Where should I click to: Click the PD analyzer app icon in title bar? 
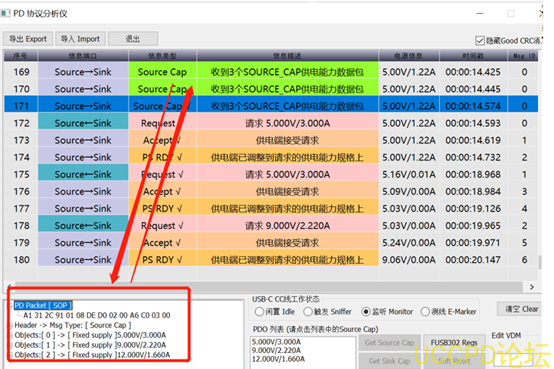pos(5,13)
